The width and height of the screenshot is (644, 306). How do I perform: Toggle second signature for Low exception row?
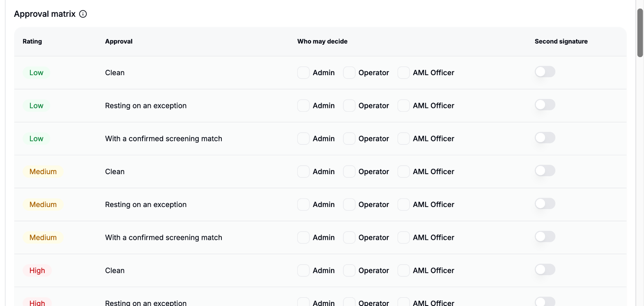point(545,105)
